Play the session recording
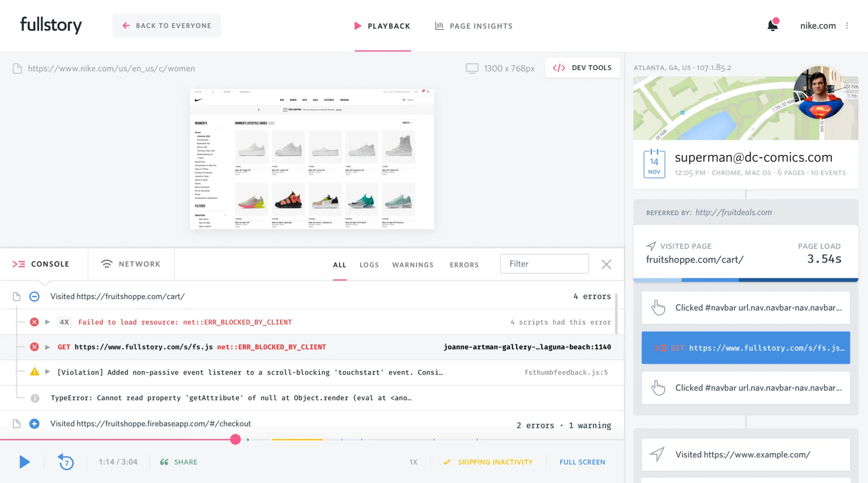 [25, 462]
